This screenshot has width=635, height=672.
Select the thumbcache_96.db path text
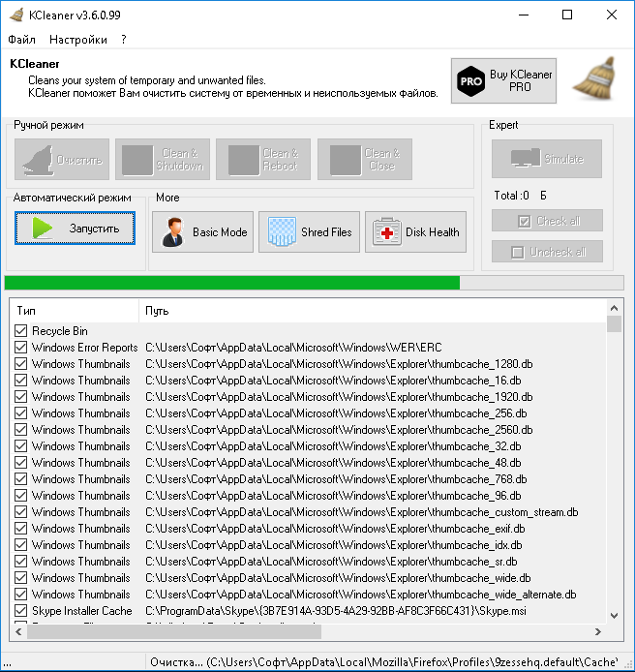(x=333, y=496)
